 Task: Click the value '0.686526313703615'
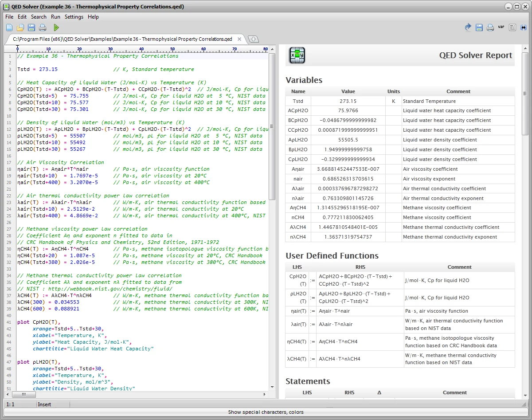(348, 179)
